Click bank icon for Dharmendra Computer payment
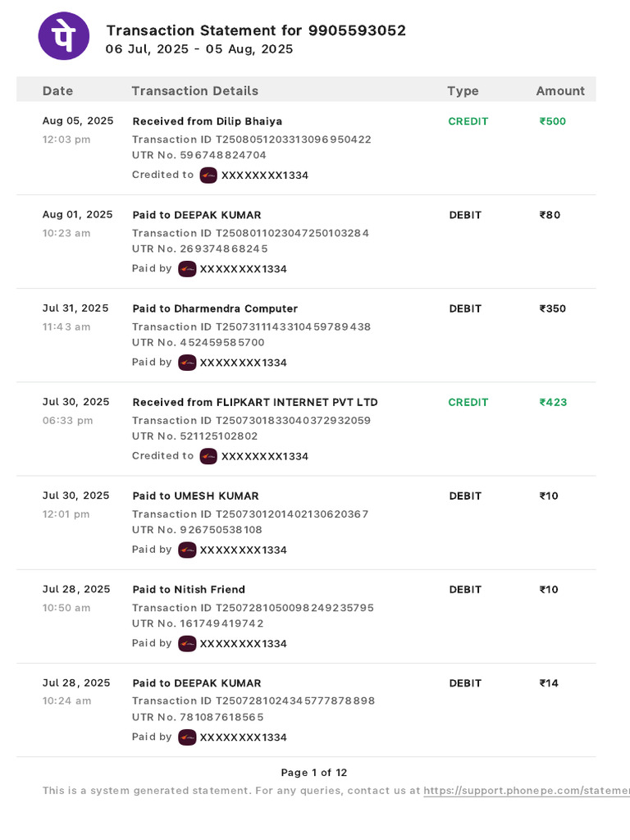The height and width of the screenshot is (840, 630). point(187,363)
